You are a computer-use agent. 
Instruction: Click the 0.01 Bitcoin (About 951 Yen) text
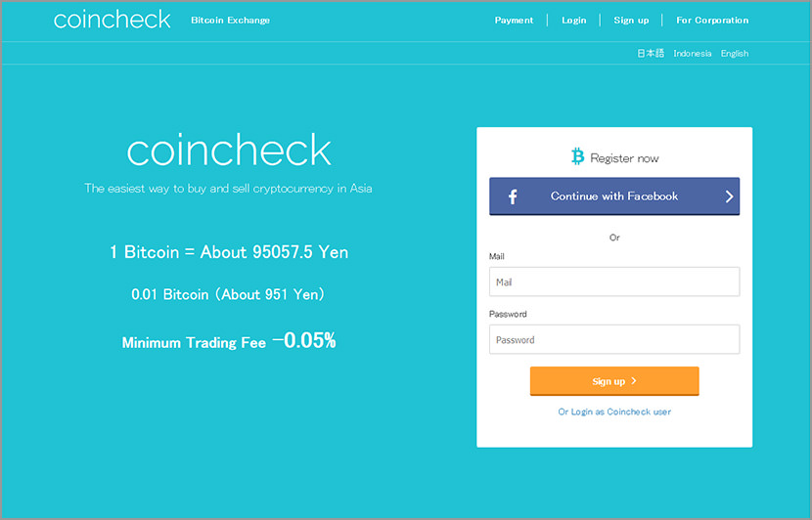(x=228, y=294)
